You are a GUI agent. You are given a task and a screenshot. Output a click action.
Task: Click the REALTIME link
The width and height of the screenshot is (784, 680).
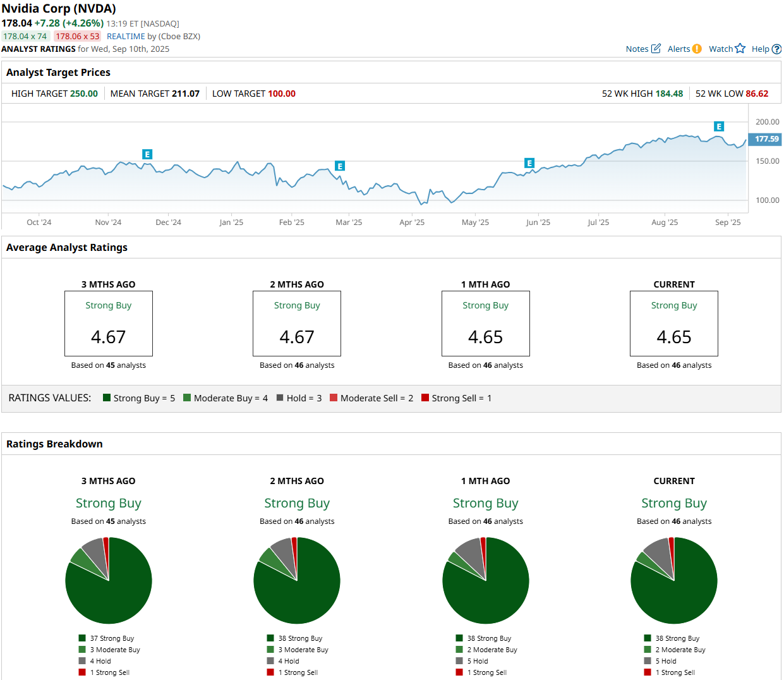click(x=126, y=36)
